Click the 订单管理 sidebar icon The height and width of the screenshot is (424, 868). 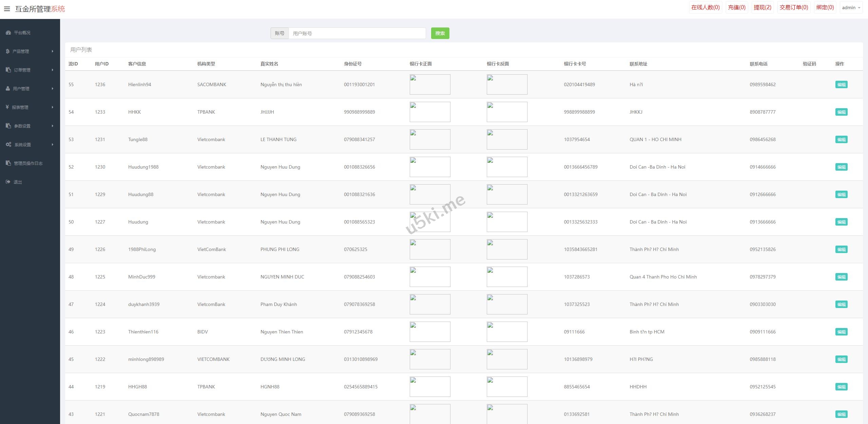click(x=8, y=70)
